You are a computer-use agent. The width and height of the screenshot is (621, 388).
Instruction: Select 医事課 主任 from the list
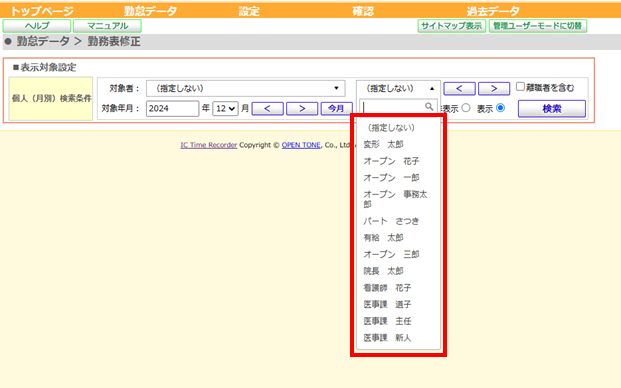coord(398,321)
